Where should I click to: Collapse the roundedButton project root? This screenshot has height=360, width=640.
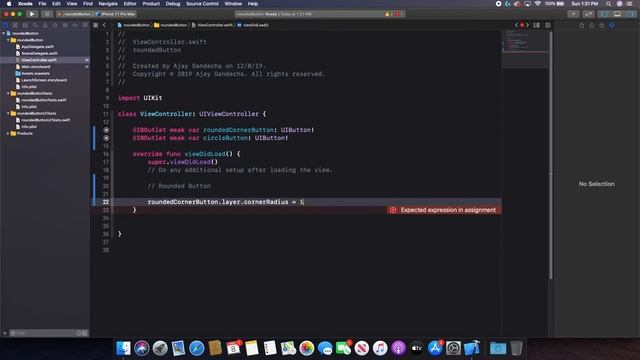coord(4,33)
